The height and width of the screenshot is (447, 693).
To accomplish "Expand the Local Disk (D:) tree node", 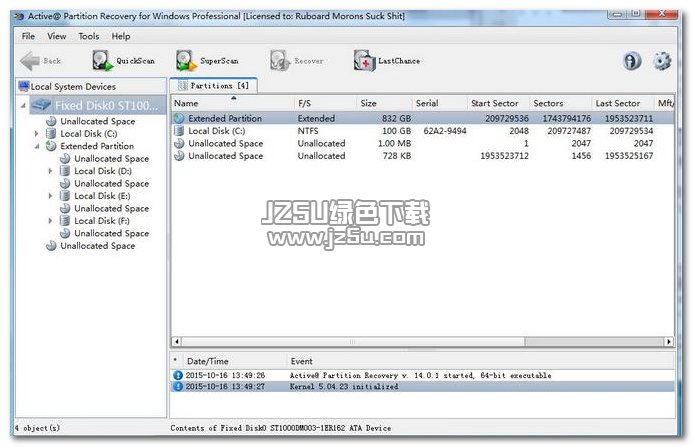I will (x=50, y=171).
